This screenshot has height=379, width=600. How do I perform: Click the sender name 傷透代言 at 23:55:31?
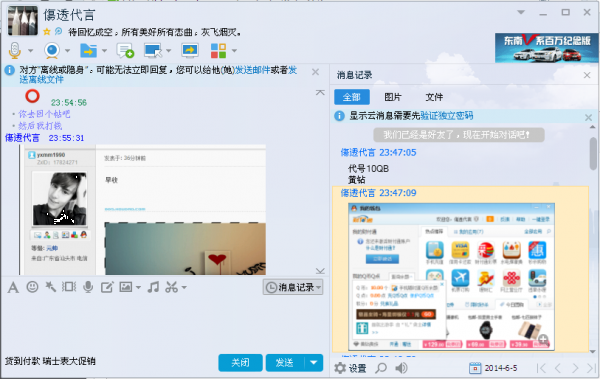click(22, 138)
